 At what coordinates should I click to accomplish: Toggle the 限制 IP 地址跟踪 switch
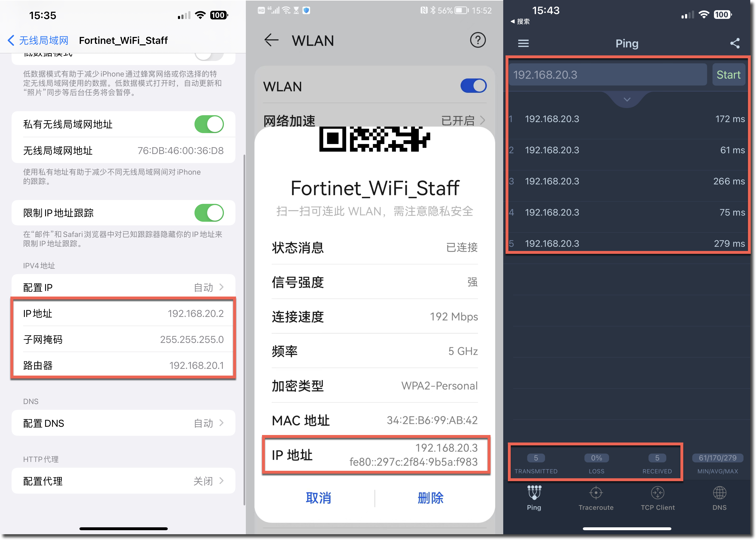(209, 213)
